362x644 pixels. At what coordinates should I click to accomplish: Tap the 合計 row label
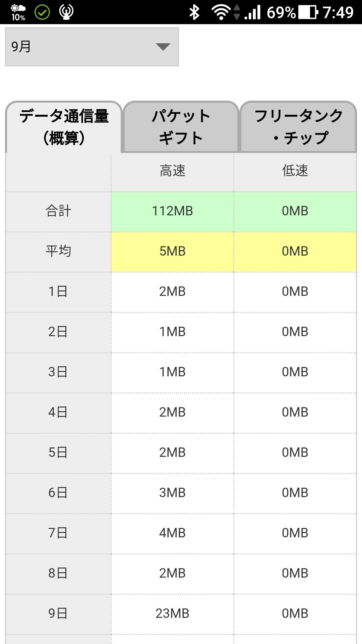tap(58, 211)
